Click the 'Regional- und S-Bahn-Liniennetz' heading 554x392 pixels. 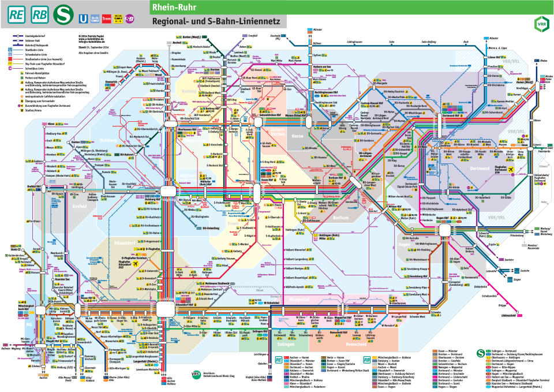click(216, 21)
